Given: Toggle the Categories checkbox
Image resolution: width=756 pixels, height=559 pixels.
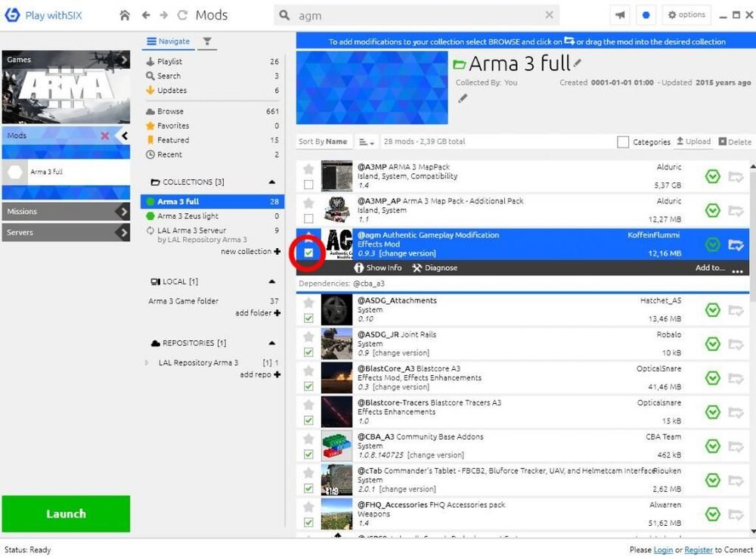Looking at the screenshot, I should (x=622, y=141).
